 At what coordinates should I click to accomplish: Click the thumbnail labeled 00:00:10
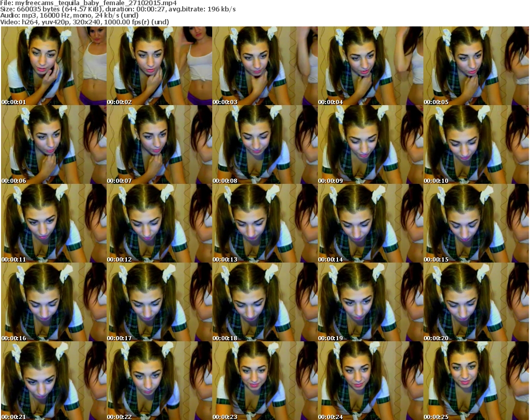point(476,144)
